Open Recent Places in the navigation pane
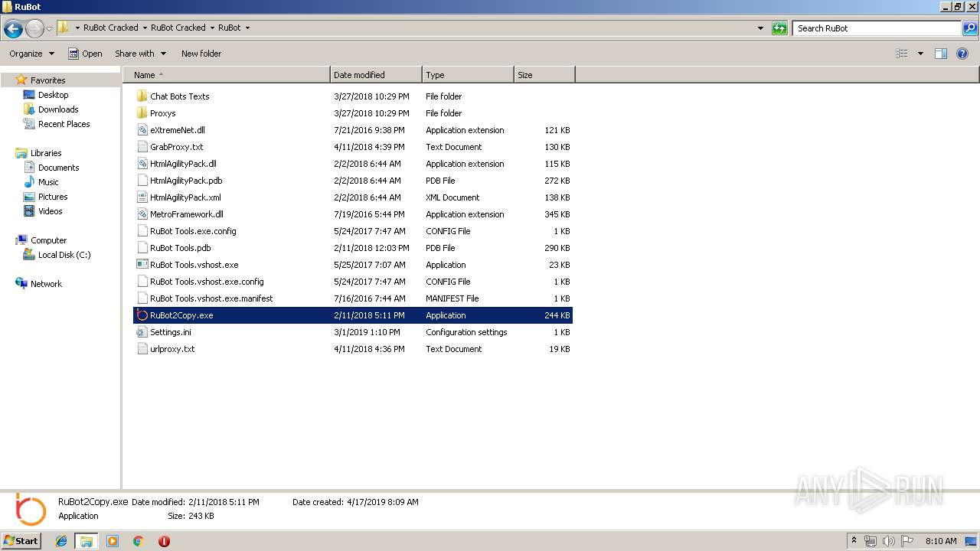 pyautogui.click(x=64, y=124)
